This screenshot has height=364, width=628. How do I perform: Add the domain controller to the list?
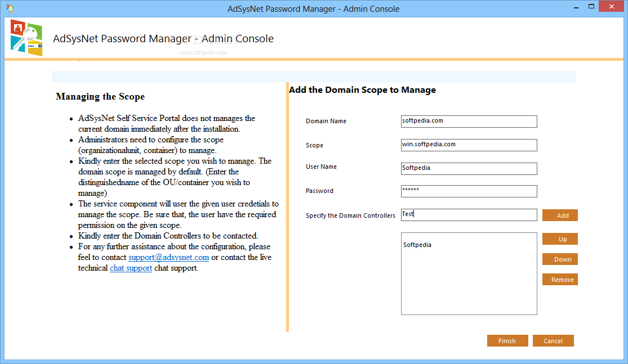(x=560, y=215)
